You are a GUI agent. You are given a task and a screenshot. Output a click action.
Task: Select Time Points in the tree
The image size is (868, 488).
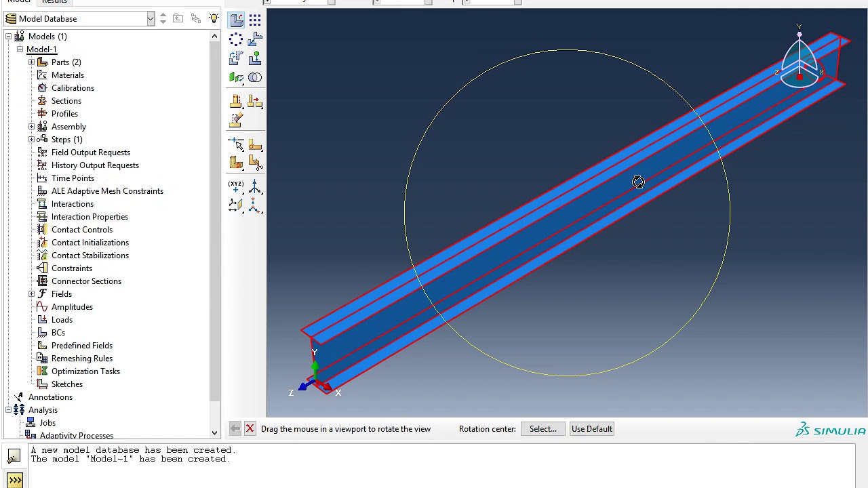pyautogui.click(x=73, y=178)
